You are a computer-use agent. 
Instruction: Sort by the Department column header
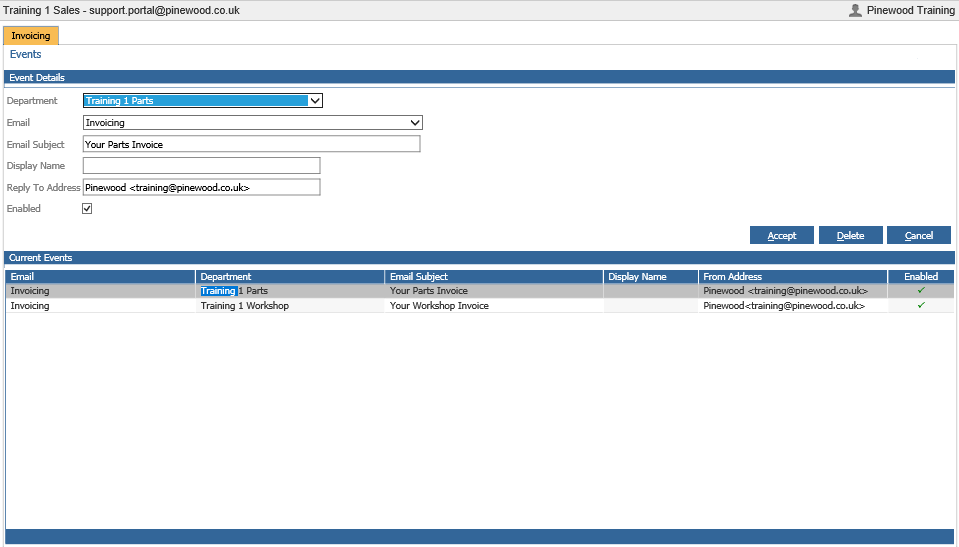point(290,277)
